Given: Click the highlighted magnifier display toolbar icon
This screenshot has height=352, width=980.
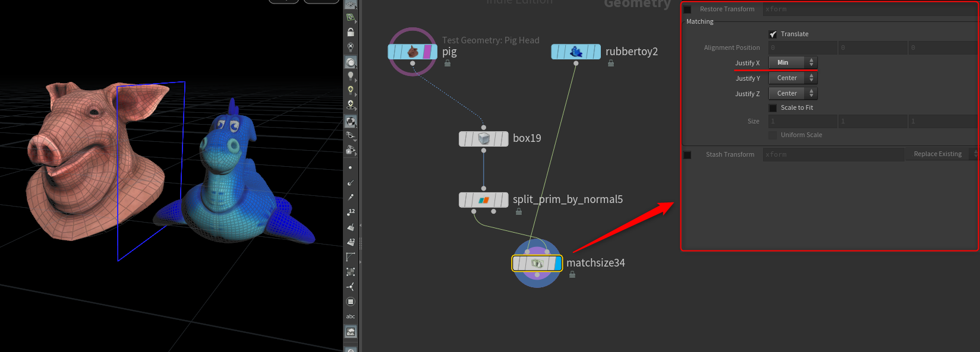Looking at the screenshot, I should pyautogui.click(x=351, y=62).
